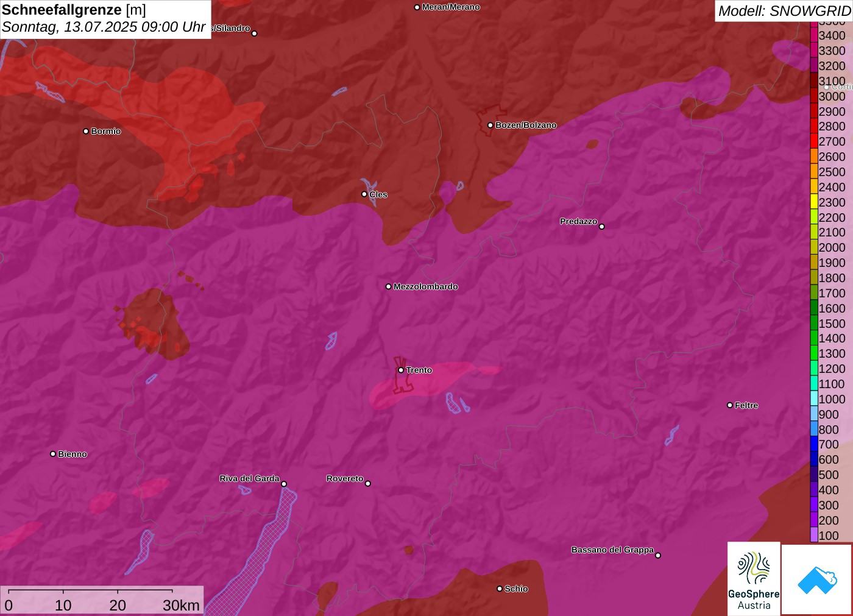Click the 30km scale bar label
Viewport: 853px width, 616px height.
tap(181, 605)
